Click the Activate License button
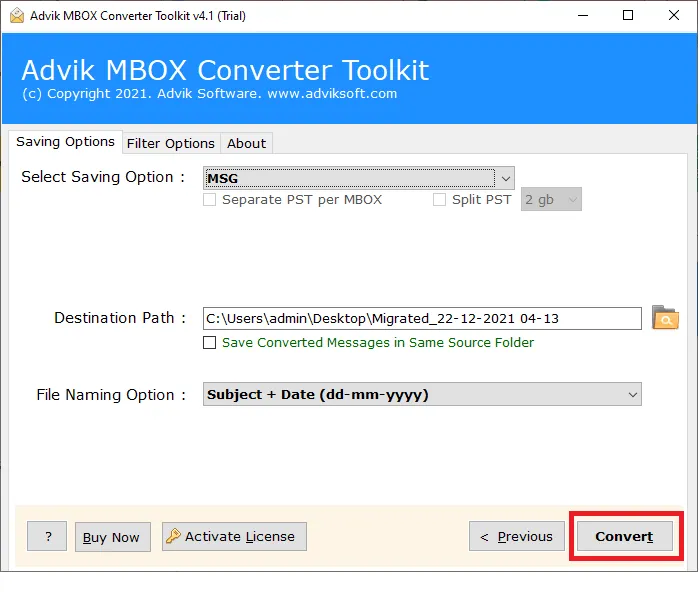 [234, 536]
